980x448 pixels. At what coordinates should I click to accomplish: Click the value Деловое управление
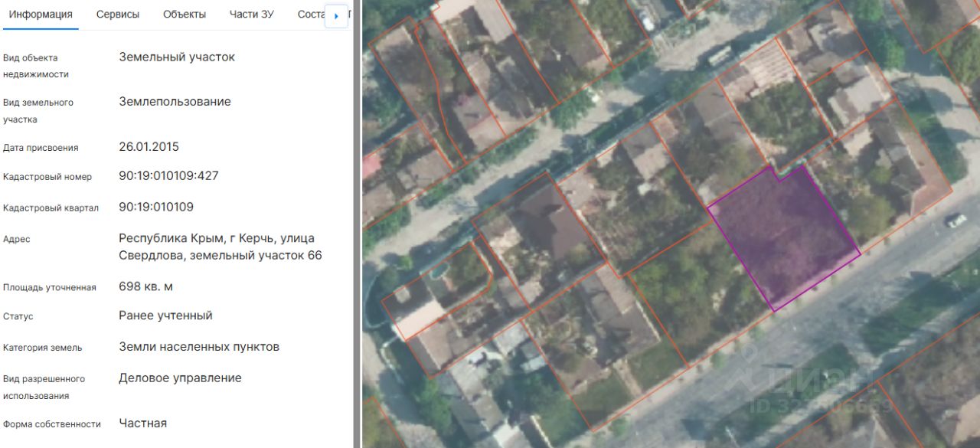(180, 378)
